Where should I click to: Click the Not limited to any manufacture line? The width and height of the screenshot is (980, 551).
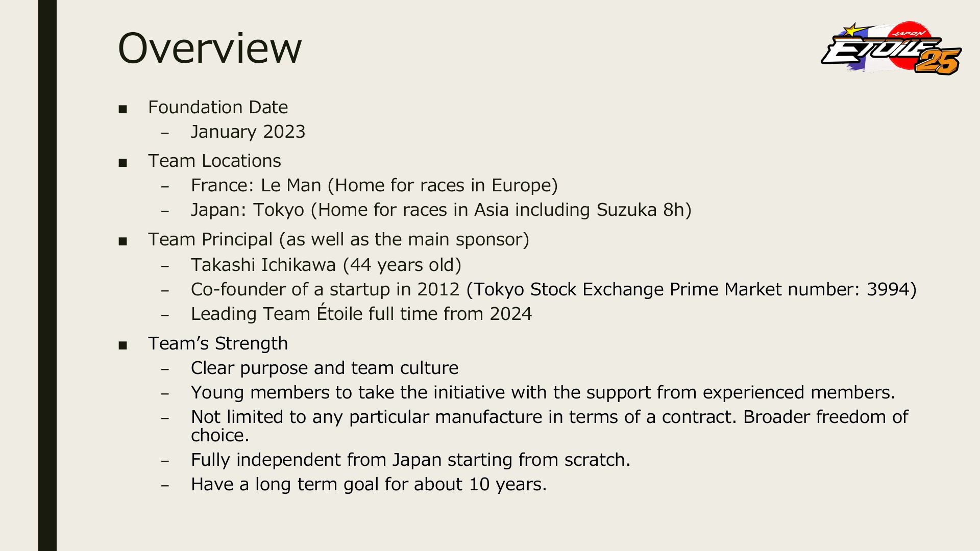(550, 426)
